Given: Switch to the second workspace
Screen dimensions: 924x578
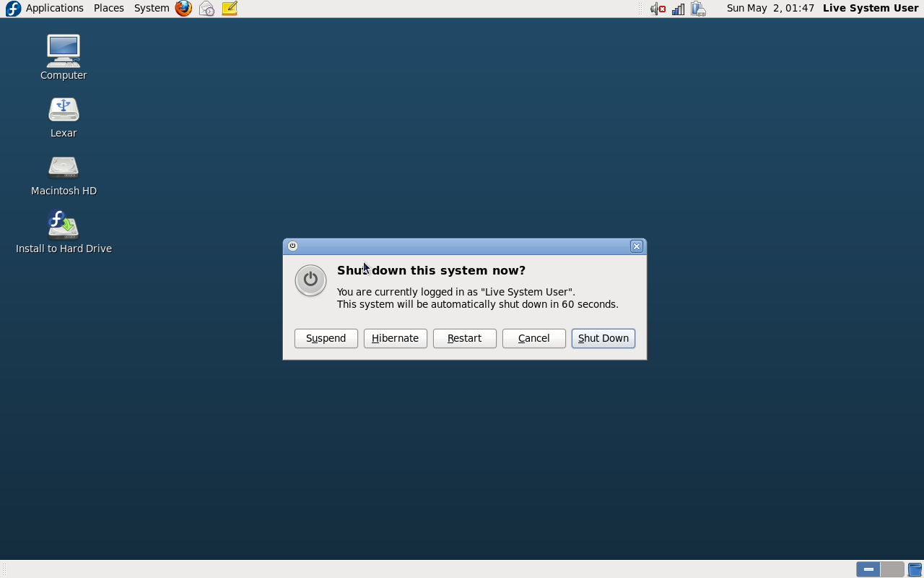Looking at the screenshot, I should click(x=892, y=569).
